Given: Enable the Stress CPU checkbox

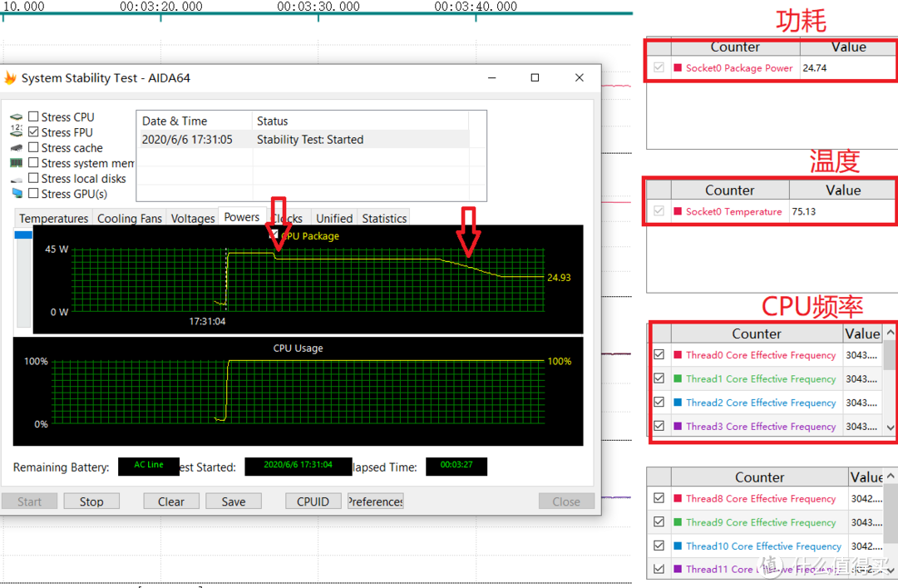Looking at the screenshot, I should click(x=34, y=116).
